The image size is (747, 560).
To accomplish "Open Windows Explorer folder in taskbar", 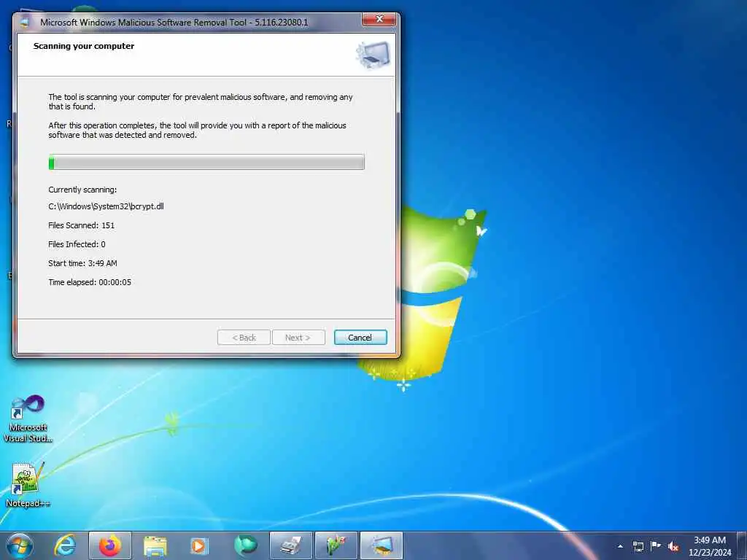I will pyautogui.click(x=155, y=545).
